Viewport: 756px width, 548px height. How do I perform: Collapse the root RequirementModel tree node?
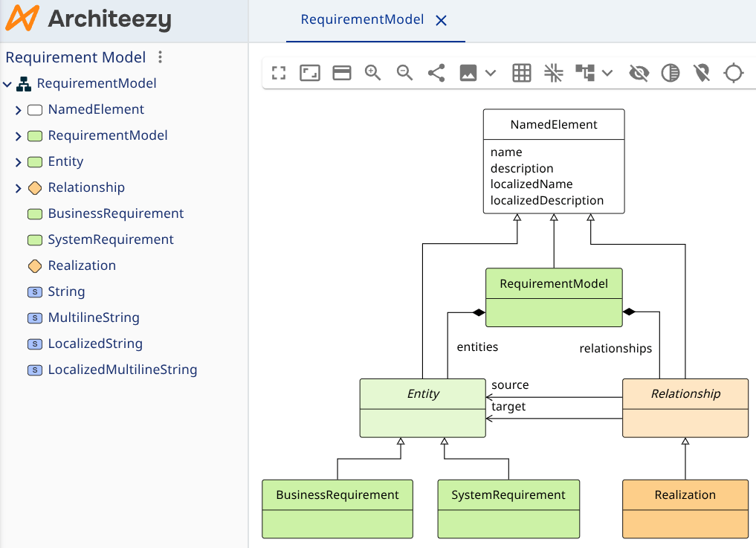pos(7,84)
